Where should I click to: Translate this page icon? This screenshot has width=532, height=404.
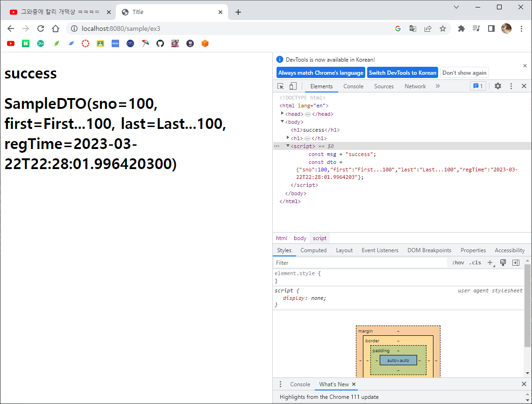[413, 28]
